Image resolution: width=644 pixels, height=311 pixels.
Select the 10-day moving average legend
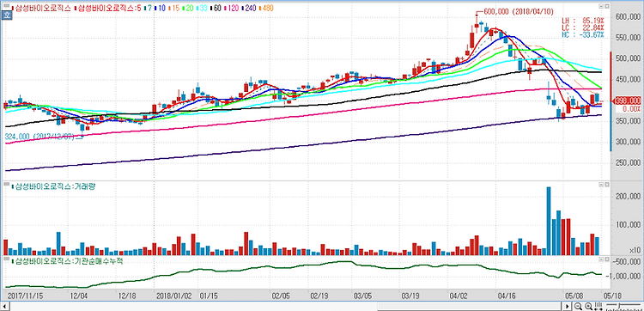(160, 8)
